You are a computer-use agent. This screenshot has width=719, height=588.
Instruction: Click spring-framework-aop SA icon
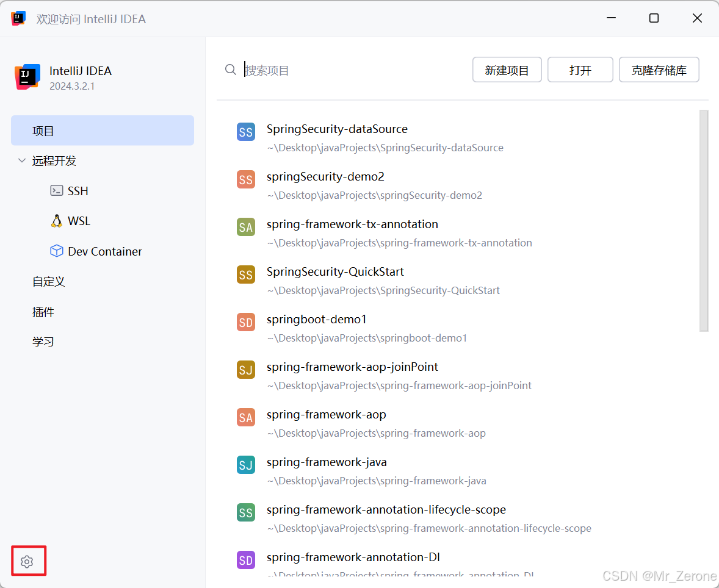point(246,417)
